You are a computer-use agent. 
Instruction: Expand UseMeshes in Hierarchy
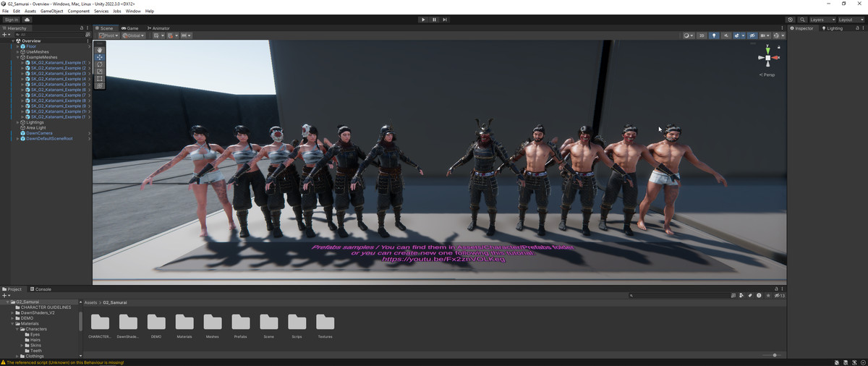tap(18, 52)
